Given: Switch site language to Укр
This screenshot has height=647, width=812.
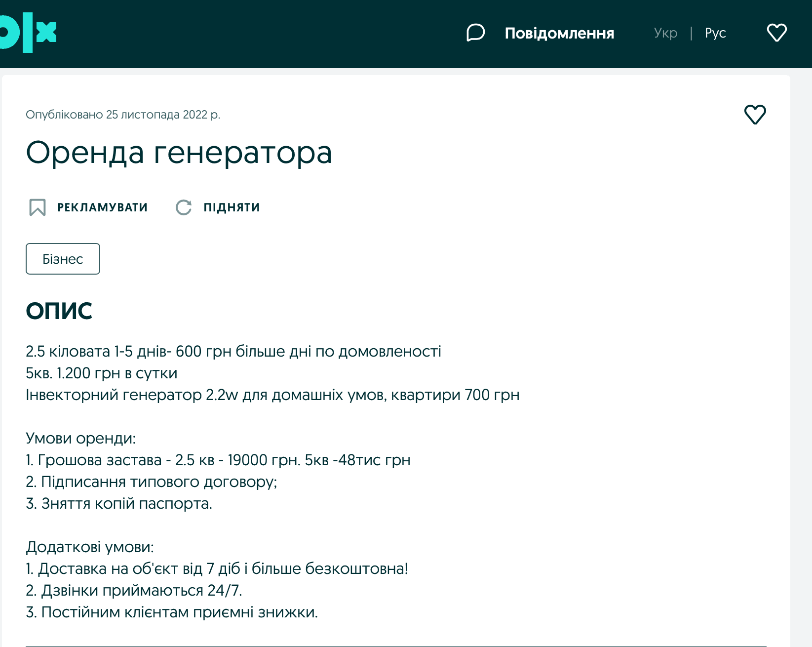Looking at the screenshot, I should (x=665, y=33).
